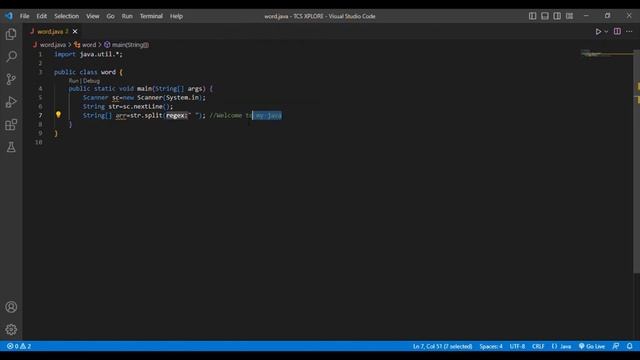Toggle the primary side bar layout
This screenshot has width=640, height=360.
click(533, 16)
